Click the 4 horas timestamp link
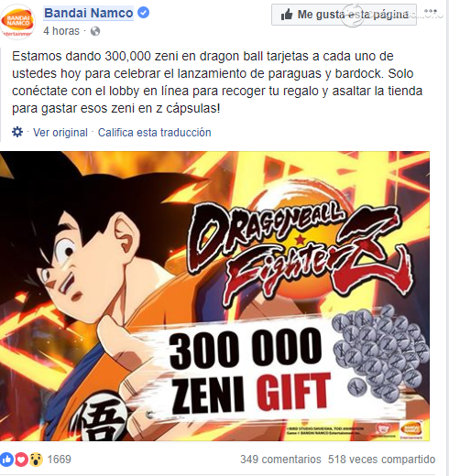Screen dimensions: 449x476 point(61,31)
